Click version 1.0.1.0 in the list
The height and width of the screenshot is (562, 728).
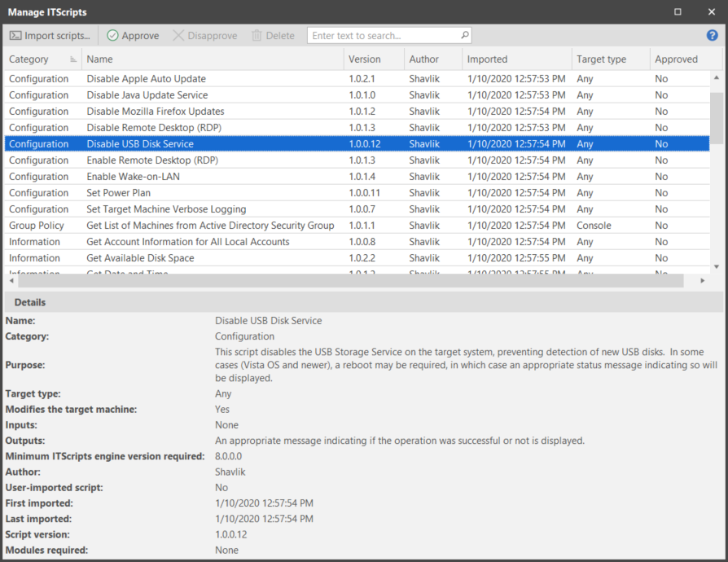(x=362, y=94)
